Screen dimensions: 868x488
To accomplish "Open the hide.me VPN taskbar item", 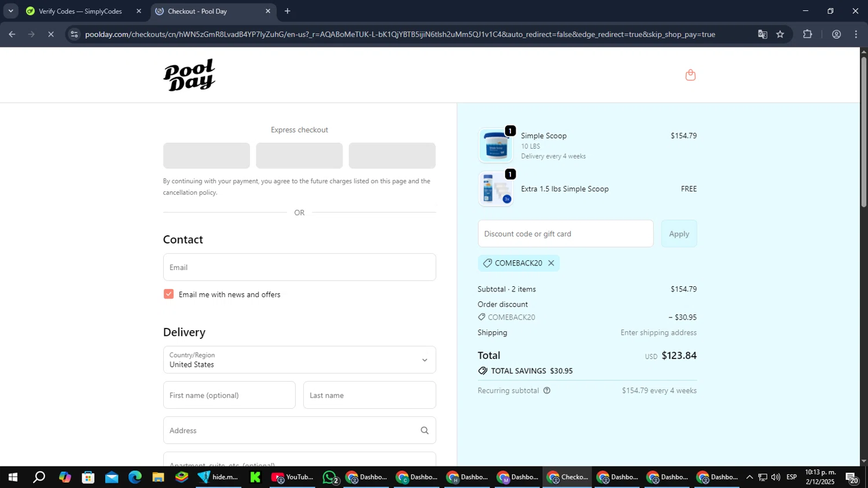I will coord(218,477).
